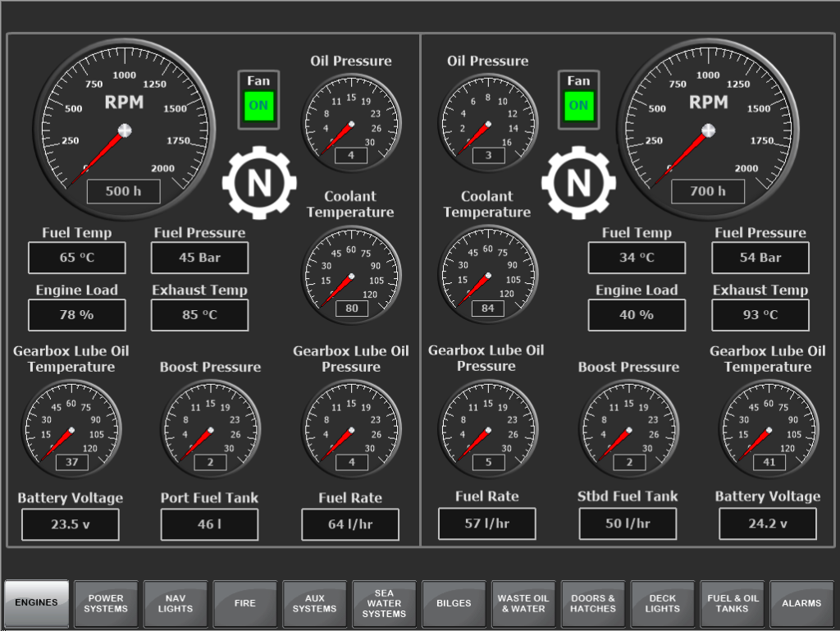Click the port Coolant Temperature gauge showing 80
This screenshot has height=631, width=840.
pos(351,276)
